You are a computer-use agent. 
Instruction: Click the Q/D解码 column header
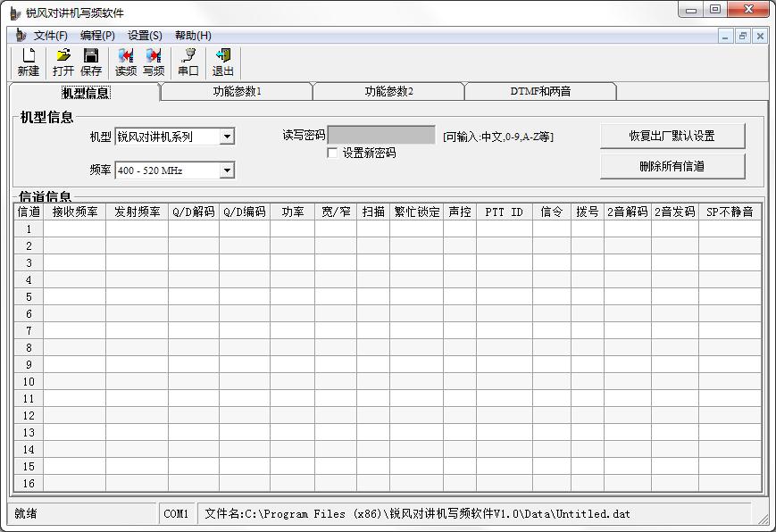(x=194, y=212)
